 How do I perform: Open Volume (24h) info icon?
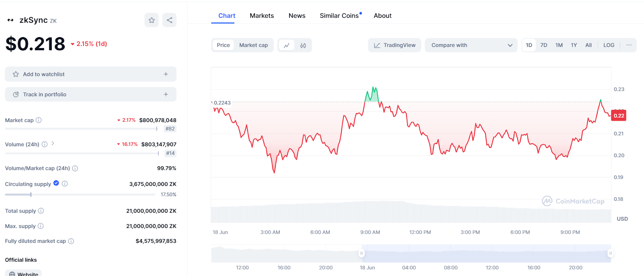45,144
